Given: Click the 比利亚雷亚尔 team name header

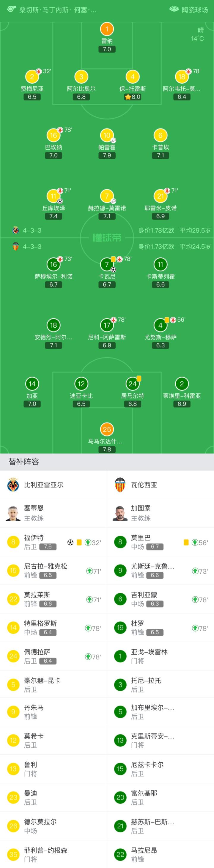Looking at the screenshot, I should coord(43,485).
